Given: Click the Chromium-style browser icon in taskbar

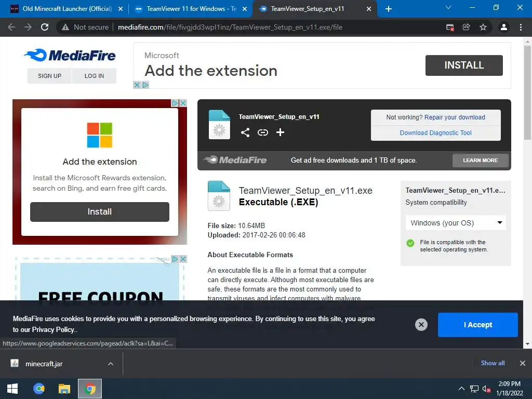Looking at the screenshot, I should [38, 389].
